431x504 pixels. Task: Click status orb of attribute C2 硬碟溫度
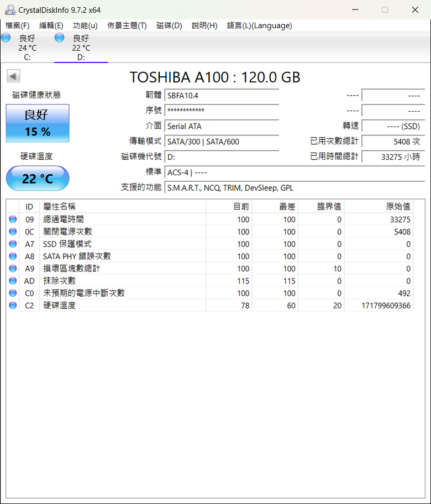(13, 306)
